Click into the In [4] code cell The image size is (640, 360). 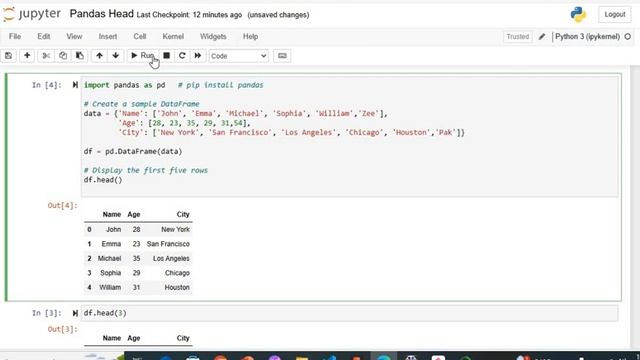[349, 137]
